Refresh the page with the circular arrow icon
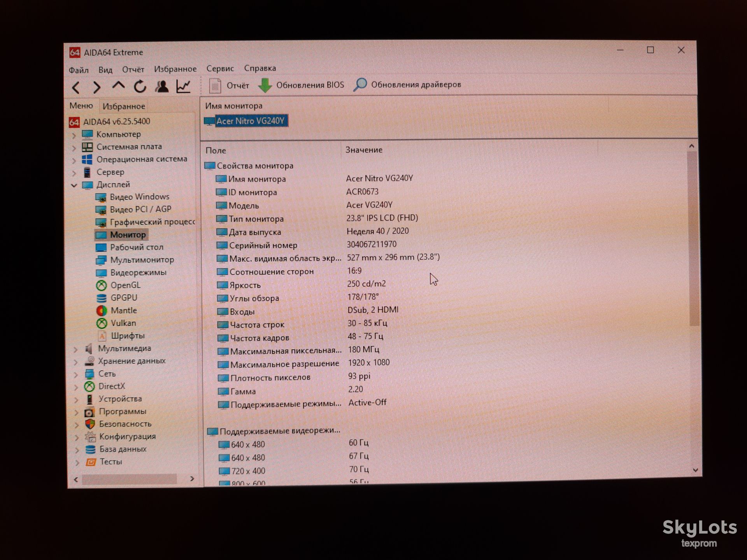Screen dimensions: 747x560 tap(140, 86)
